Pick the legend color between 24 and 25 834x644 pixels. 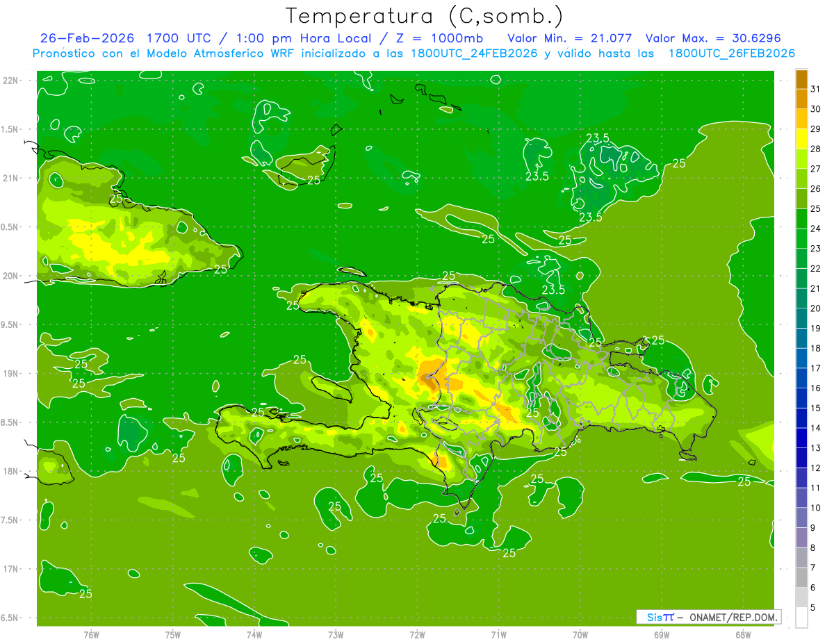pyautogui.click(x=801, y=219)
